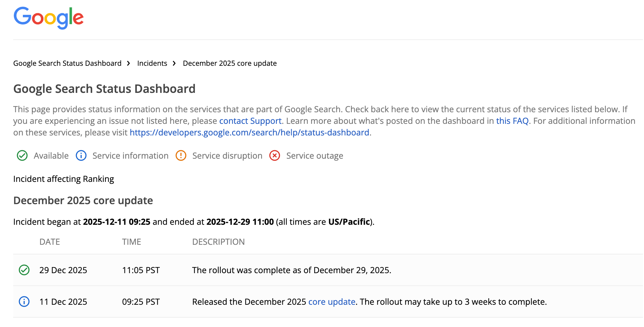The image size is (644, 327).
Task: Open Google Search Status Dashboard breadcrumb
Action: 67,63
